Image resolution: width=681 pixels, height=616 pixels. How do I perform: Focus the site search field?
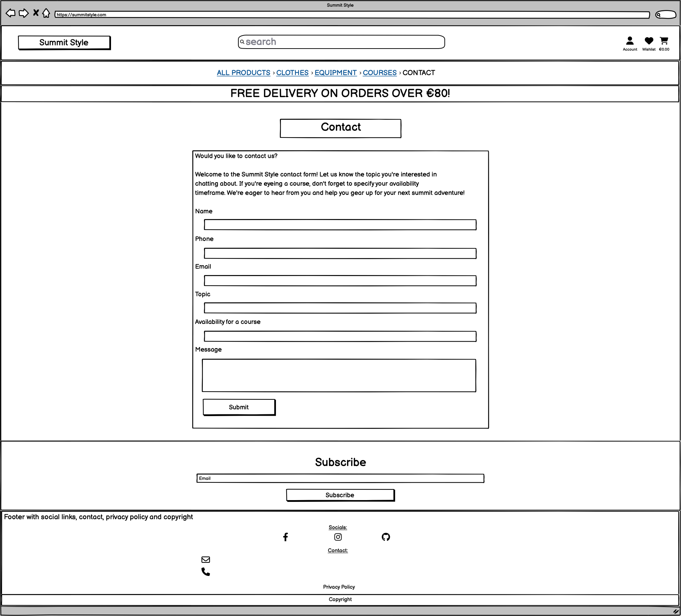pos(341,42)
